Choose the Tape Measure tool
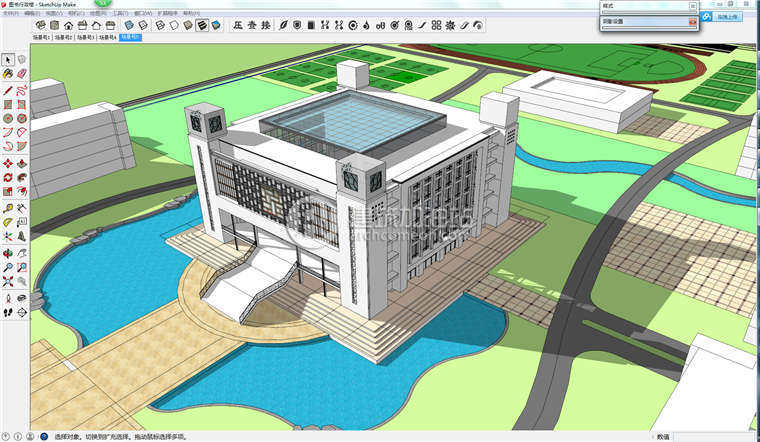This screenshot has height=442, width=760. pos(8,208)
